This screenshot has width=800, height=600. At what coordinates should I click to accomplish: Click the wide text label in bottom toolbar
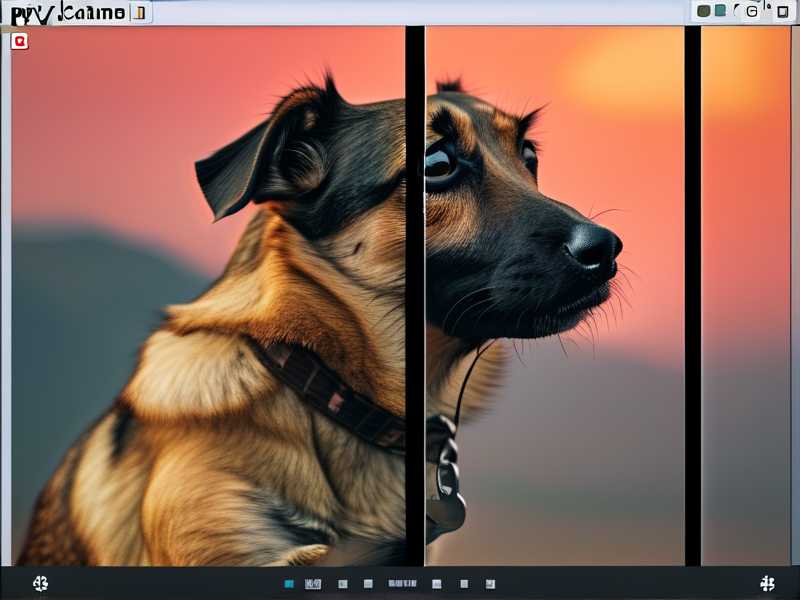402,583
